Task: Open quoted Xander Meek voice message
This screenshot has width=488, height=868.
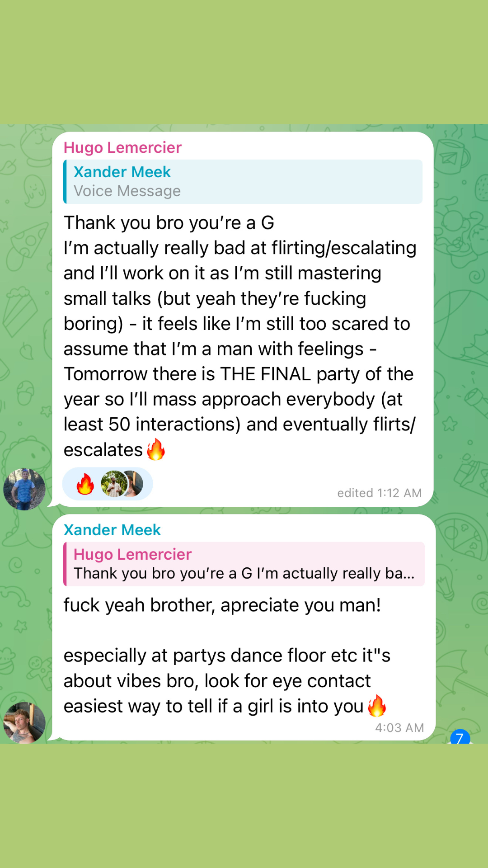Action: [243, 182]
